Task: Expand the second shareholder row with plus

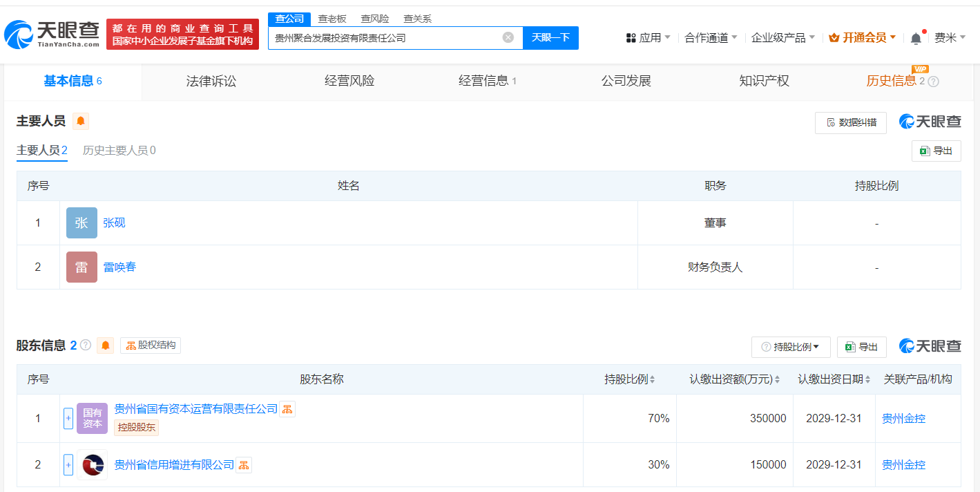Action: (x=68, y=465)
